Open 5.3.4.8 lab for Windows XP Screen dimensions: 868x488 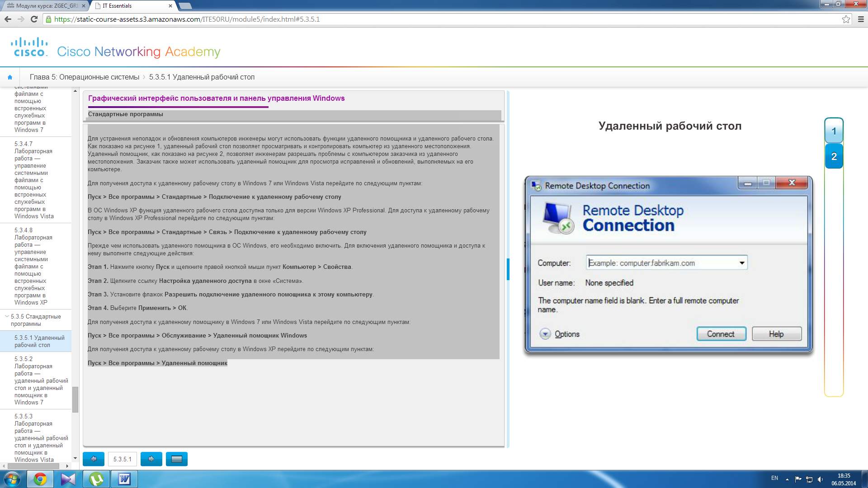click(x=36, y=266)
